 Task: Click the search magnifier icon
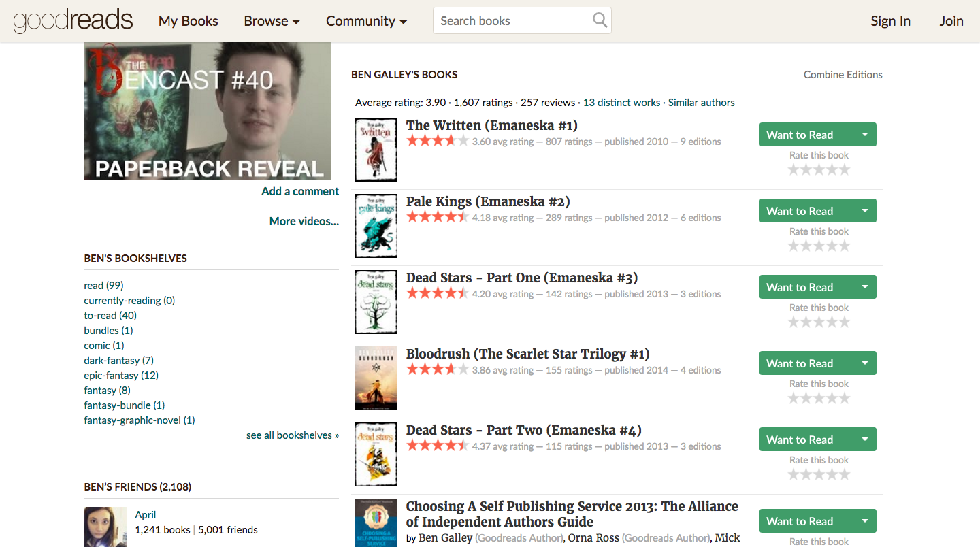[600, 20]
